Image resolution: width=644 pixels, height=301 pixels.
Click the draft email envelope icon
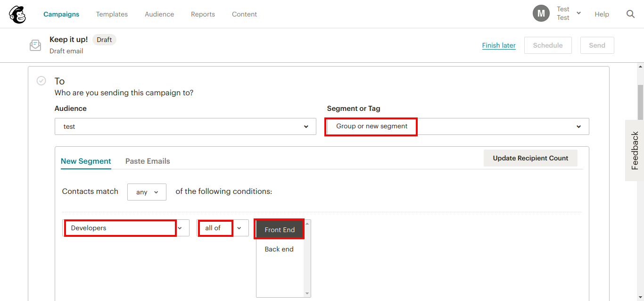coord(35,45)
